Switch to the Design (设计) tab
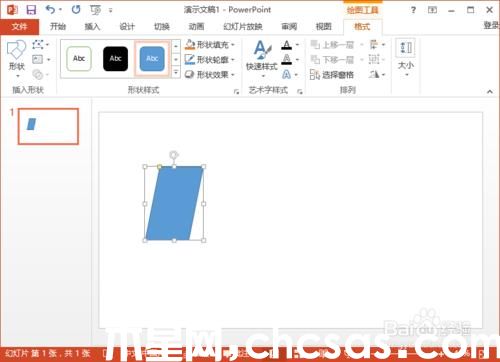500x362 pixels. coord(127,26)
